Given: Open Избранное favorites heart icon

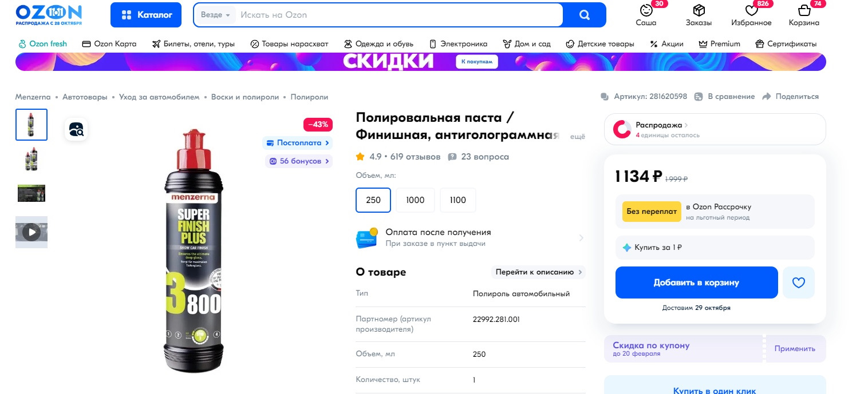Looking at the screenshot, I should click(751, 10).
